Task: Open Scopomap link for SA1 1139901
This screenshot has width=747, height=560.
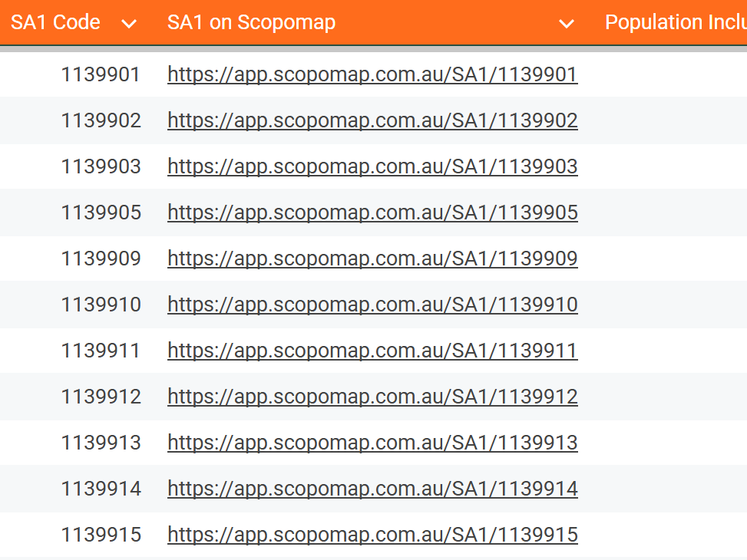Action: pos(372,74)
